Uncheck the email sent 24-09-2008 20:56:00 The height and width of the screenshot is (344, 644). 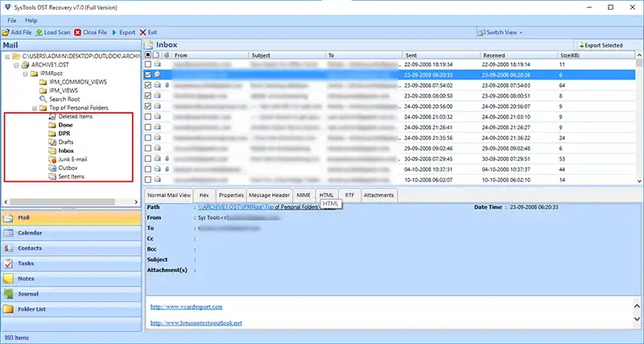pos(148,106)
